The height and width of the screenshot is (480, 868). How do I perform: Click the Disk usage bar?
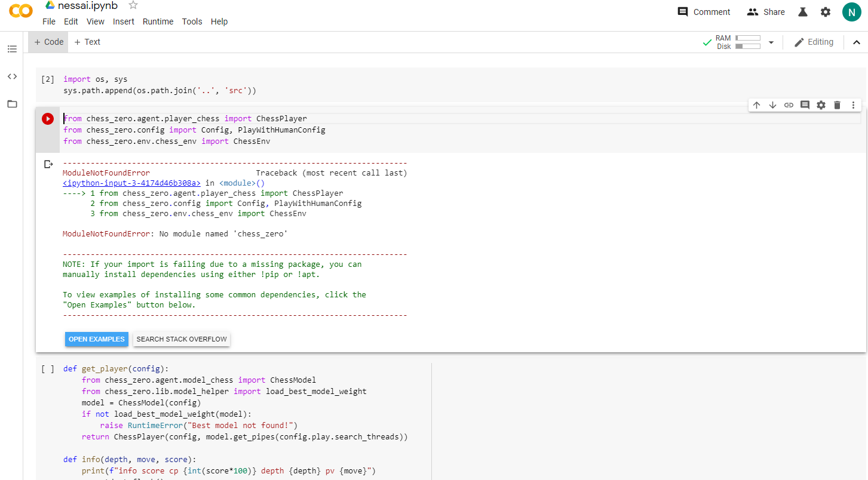click(748, 47)
